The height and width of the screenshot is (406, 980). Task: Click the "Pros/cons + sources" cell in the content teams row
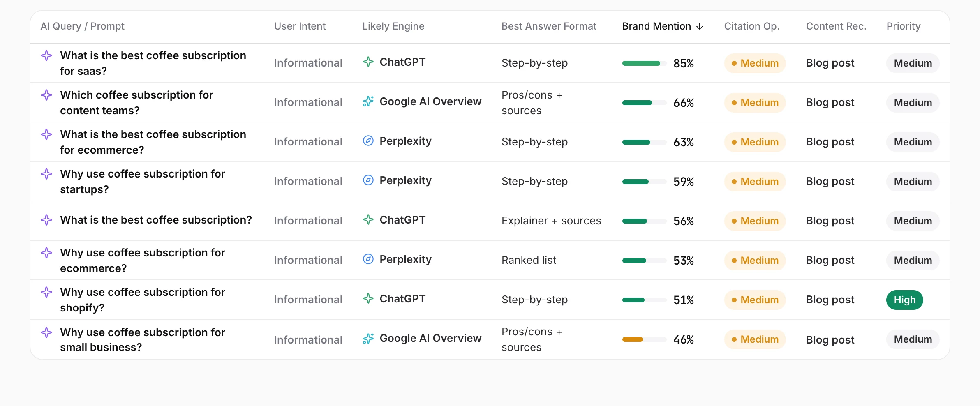(532, 103)
